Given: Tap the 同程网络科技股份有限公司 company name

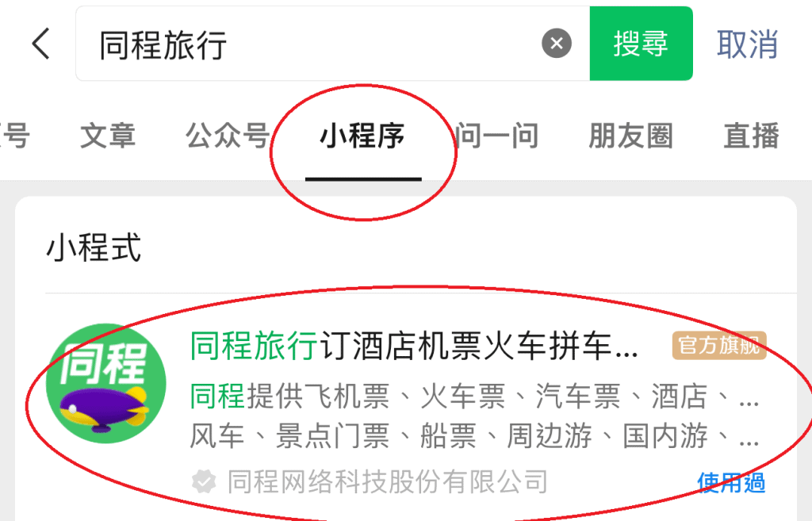Looking at the screenshot, I should pyautogui.click(x=387, y=481).
